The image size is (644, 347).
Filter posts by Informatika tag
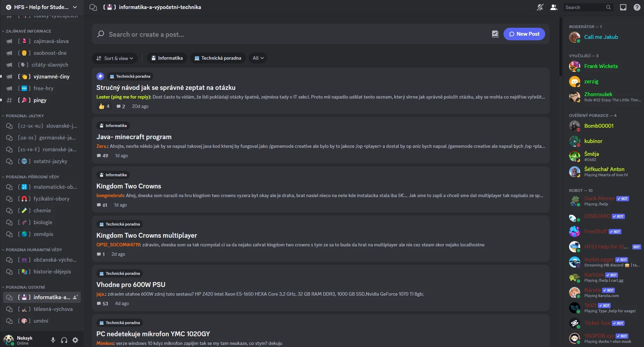pyautogui.click(x=167, y=58)
